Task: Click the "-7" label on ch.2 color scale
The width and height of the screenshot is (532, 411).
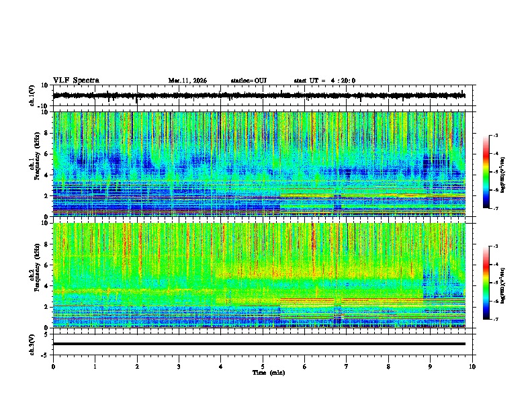Action: click(495, 320)
